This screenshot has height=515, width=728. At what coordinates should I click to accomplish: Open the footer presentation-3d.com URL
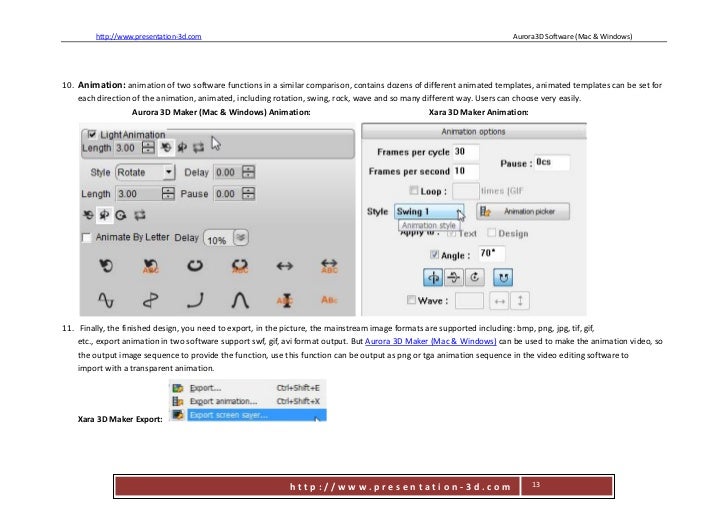[400, 487]
